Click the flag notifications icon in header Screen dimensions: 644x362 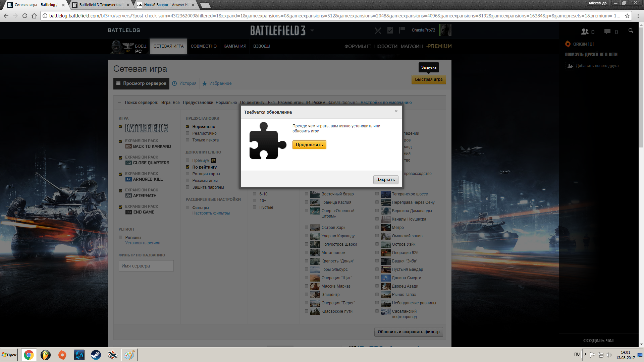coord(402,30)
